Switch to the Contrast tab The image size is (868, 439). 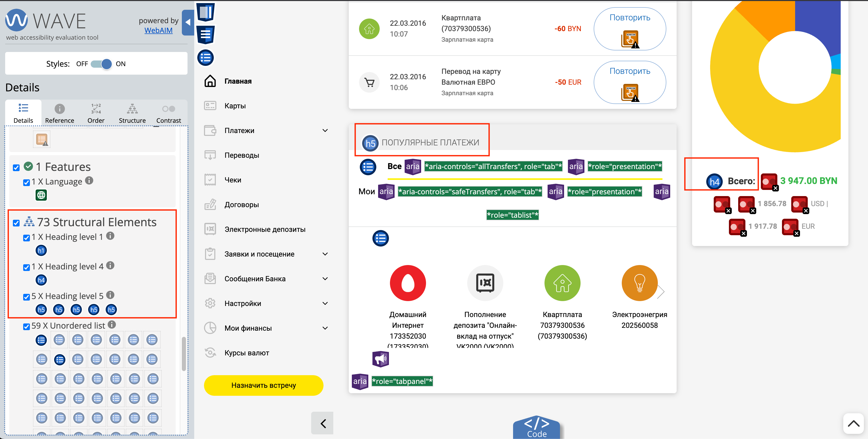168,113
